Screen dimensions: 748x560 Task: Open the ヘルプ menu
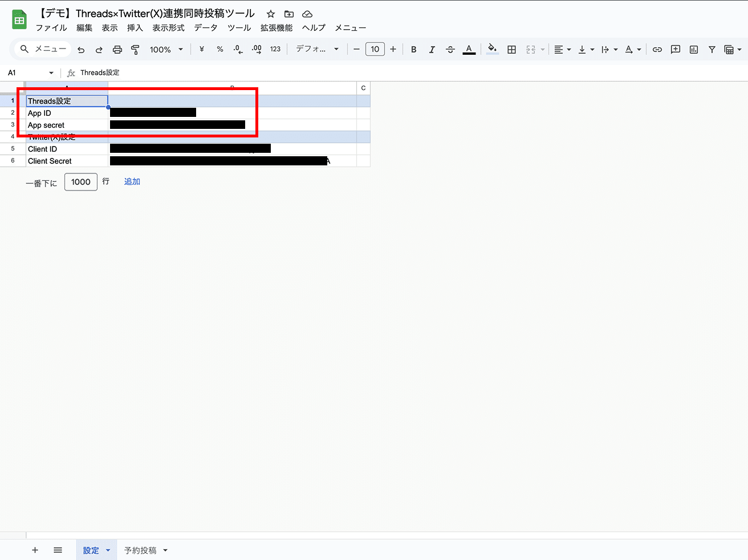pyautogui.click(x=314, y=28)
